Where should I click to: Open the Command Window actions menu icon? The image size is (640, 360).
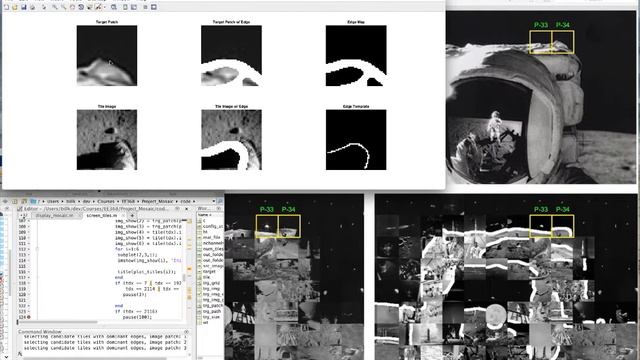point(187,332)
